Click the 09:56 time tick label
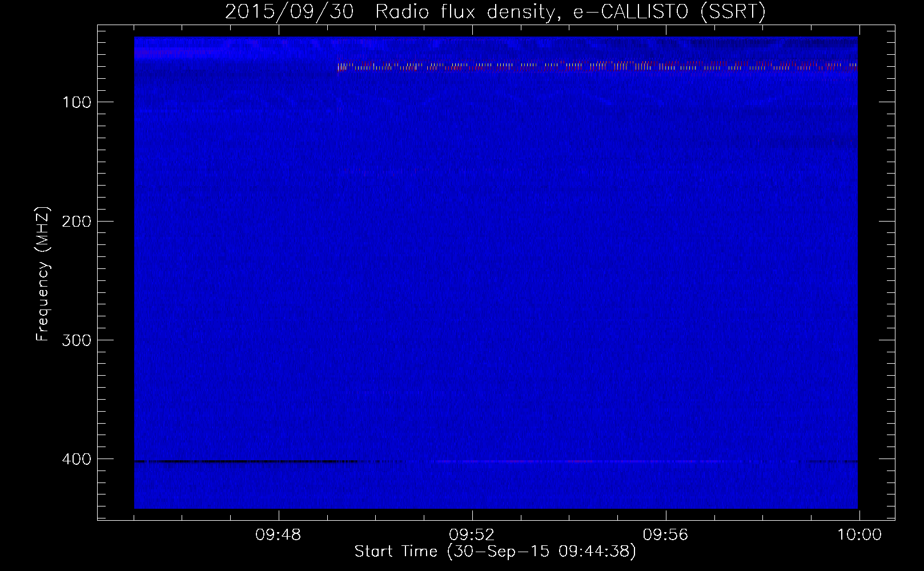This screenshot has width=924, height=571. pos(665,535)
